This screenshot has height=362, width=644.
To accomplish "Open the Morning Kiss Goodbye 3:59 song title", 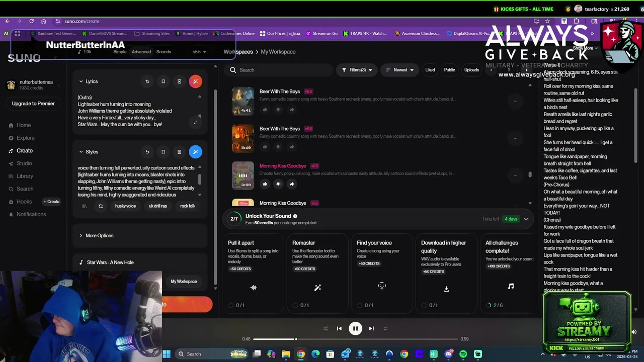I will click(x=283, y=166).
